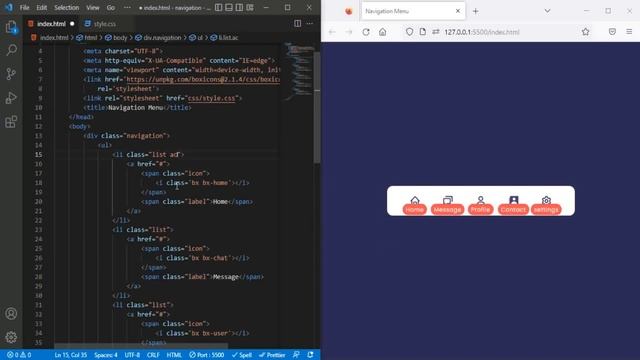Click the shield tracking protection icon
The height and width of the screenshot is (360, 640).
409,32
